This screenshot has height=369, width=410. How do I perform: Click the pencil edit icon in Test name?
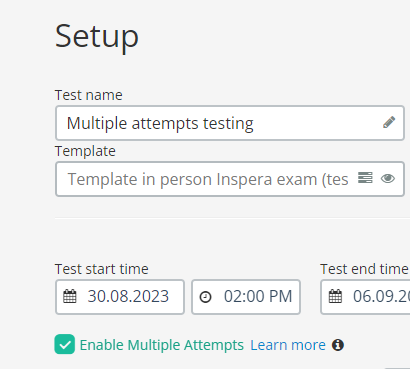point(389,122)
